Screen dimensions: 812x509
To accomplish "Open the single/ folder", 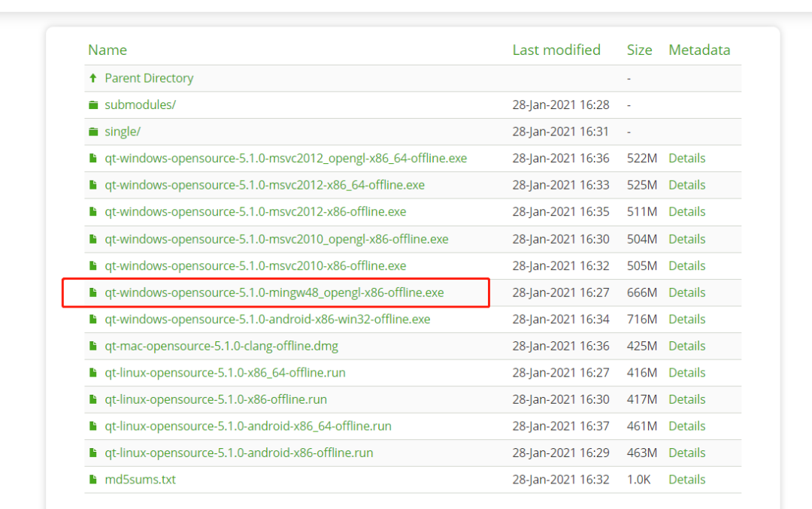I will [123, 132].
